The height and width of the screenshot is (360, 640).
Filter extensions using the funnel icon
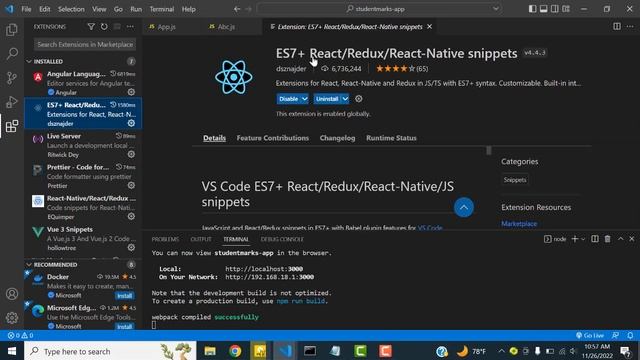tap(91, 27)
